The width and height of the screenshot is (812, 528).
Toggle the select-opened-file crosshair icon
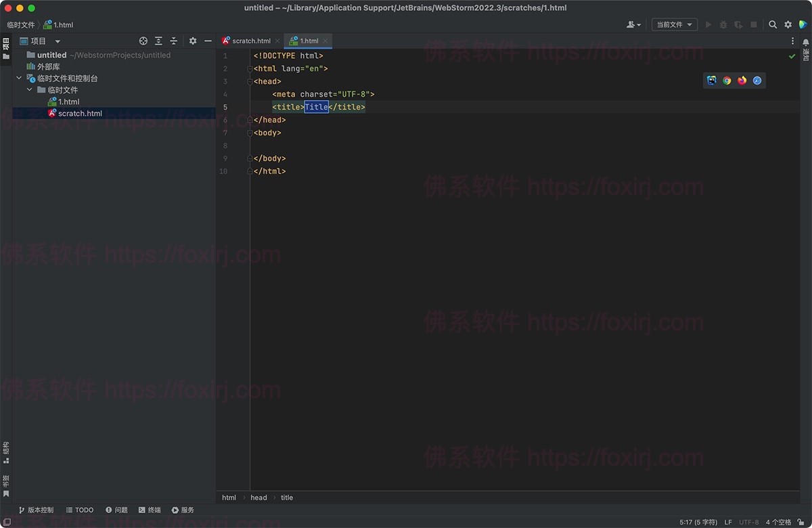[143, 41]
